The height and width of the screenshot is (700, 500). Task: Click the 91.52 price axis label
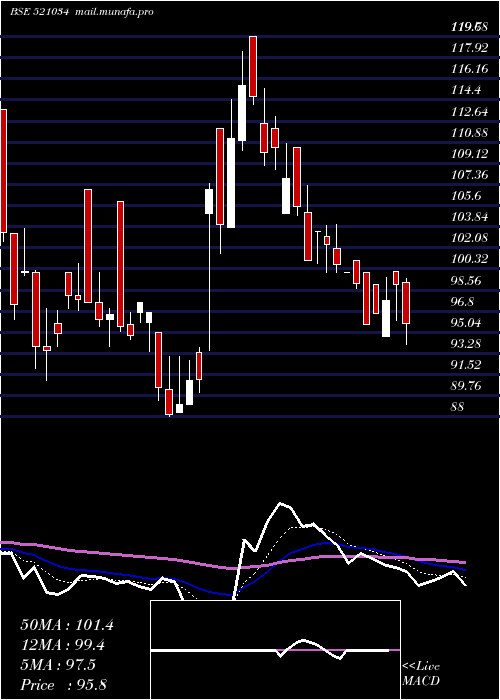click(466, 365)
